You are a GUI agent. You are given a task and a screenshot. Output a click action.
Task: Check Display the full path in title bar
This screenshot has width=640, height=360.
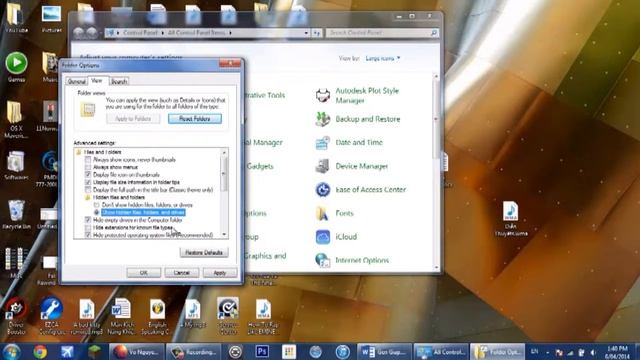click(88, 190)
